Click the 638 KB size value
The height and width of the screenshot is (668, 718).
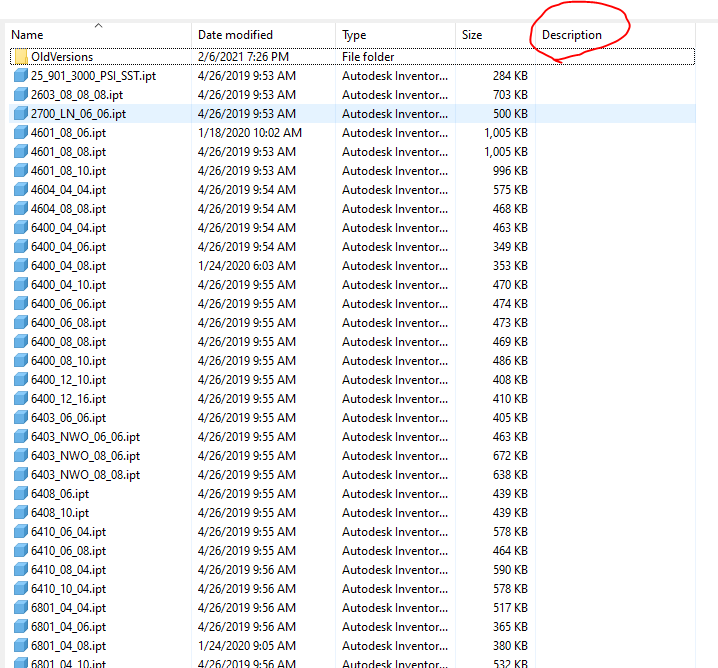(x=510, y=475)
